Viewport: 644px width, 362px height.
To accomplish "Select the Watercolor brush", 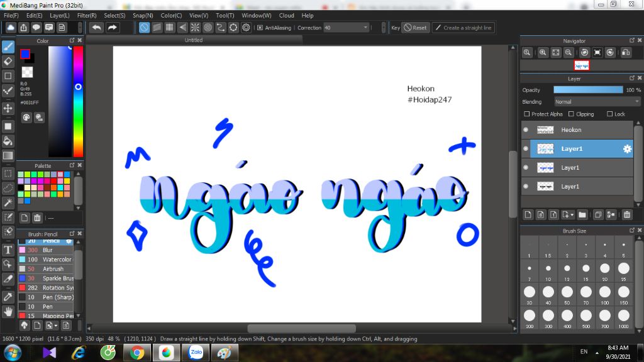I will click(x=45, y=260).
